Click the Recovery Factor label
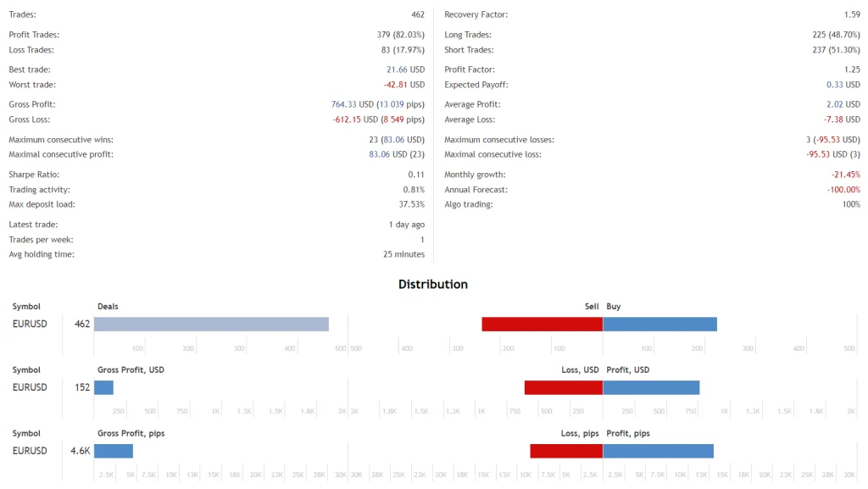Image resolution: width=868 pixels, height=489 pixels. pyautogui.click(x=476, y=15)
